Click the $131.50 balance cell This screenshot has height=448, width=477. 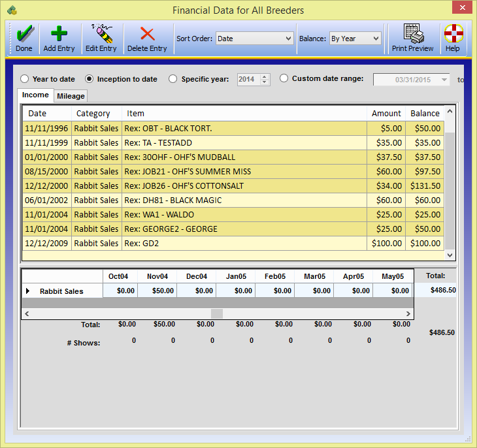pos(425,185)
